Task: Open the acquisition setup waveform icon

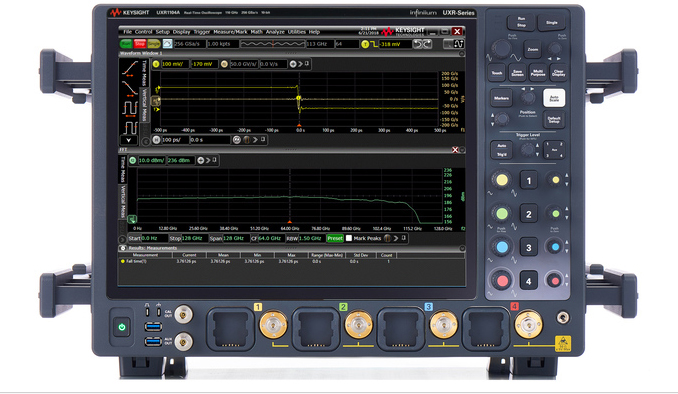Action: pyautogui.click(x=167, y=44)
